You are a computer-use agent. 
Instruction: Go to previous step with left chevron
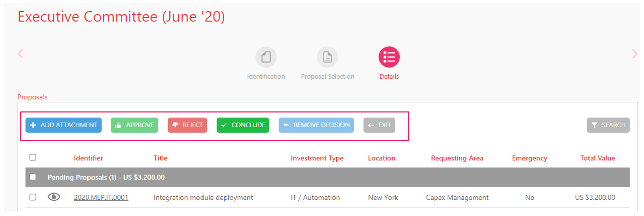21,53
